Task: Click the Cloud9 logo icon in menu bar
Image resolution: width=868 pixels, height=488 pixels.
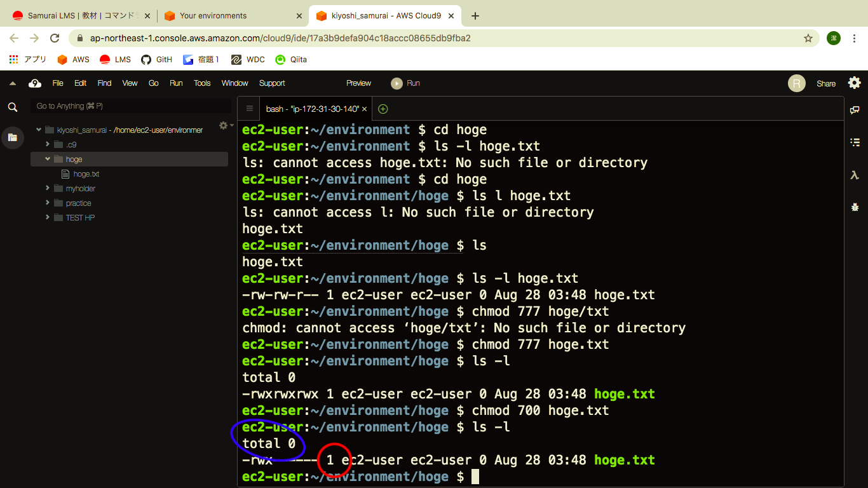Action: point(35,83)
